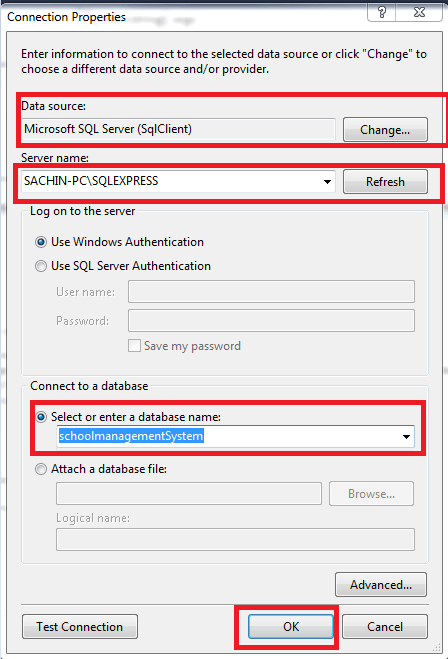Click the Browse... button
Screen dimensions: 448x659
pyautogui.click(x=371, y=494)
